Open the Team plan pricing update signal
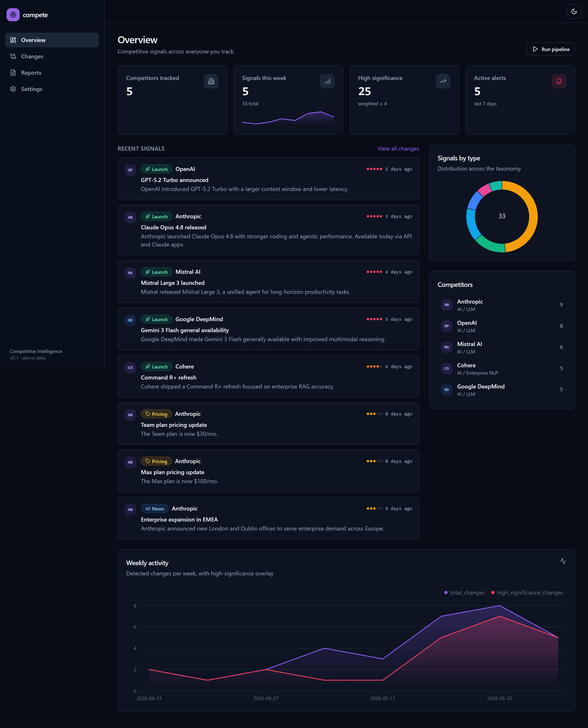 tap(268, 424)
